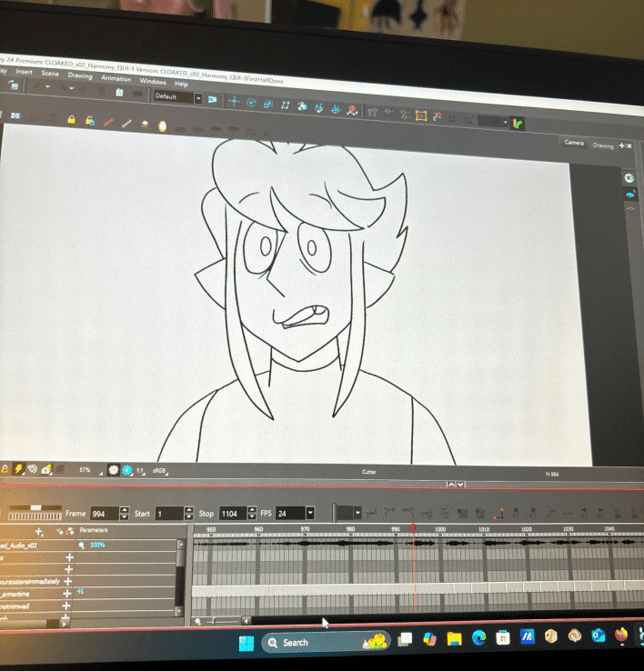Expand the armartime layer with plus icon

coord(67,593)
